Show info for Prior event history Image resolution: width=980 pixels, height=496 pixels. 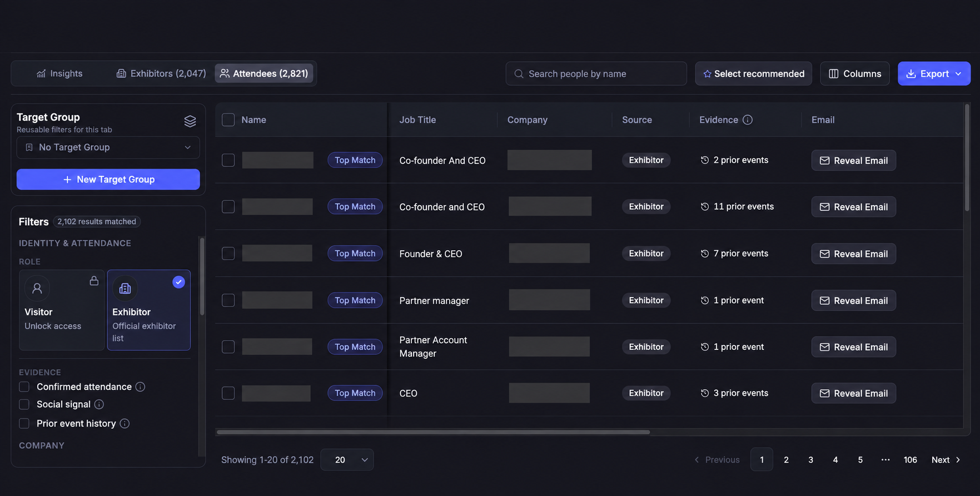coord(125,424)
